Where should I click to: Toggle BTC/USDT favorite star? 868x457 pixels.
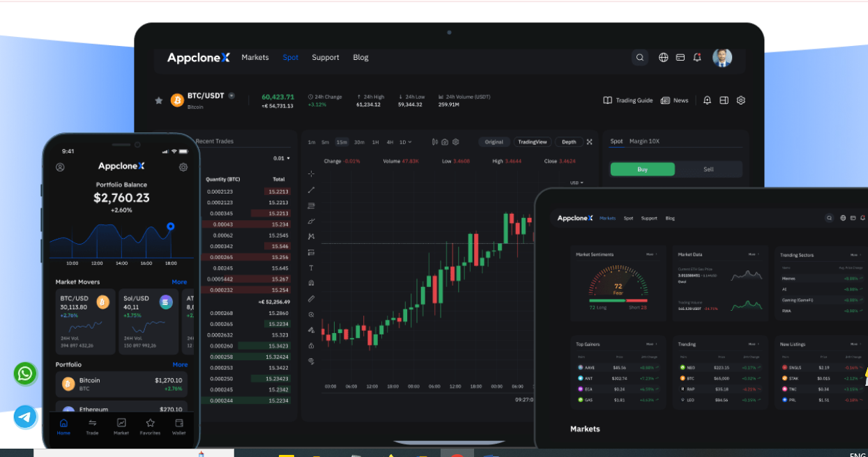(x=158, y=100)
